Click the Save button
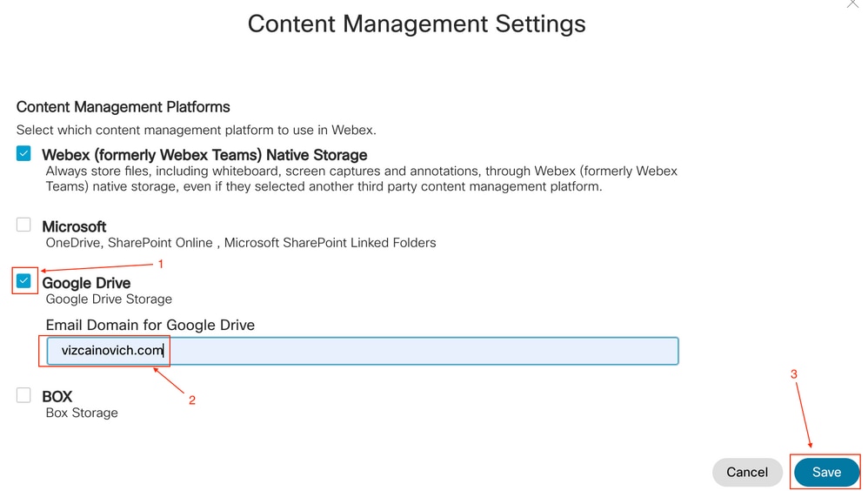Image resolution: width=868 pixels, height=491 pixels. click(x=826, y=472)
